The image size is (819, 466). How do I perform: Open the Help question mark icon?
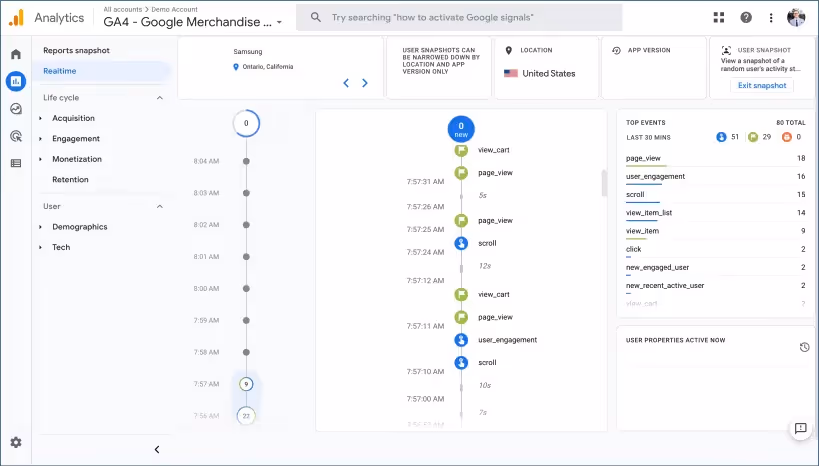(746, 17)
